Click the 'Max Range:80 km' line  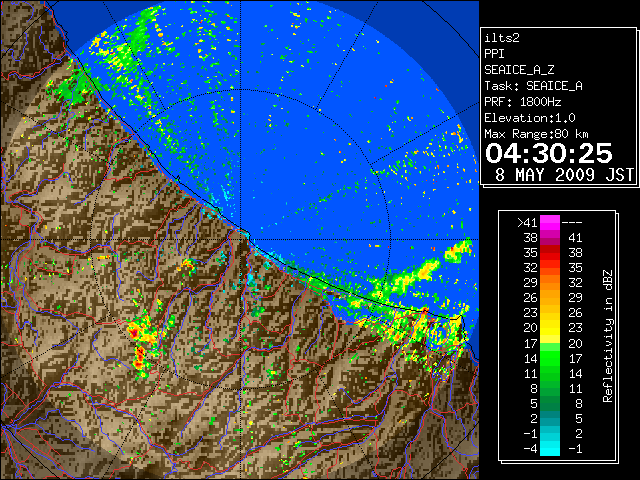coord(536,134)
